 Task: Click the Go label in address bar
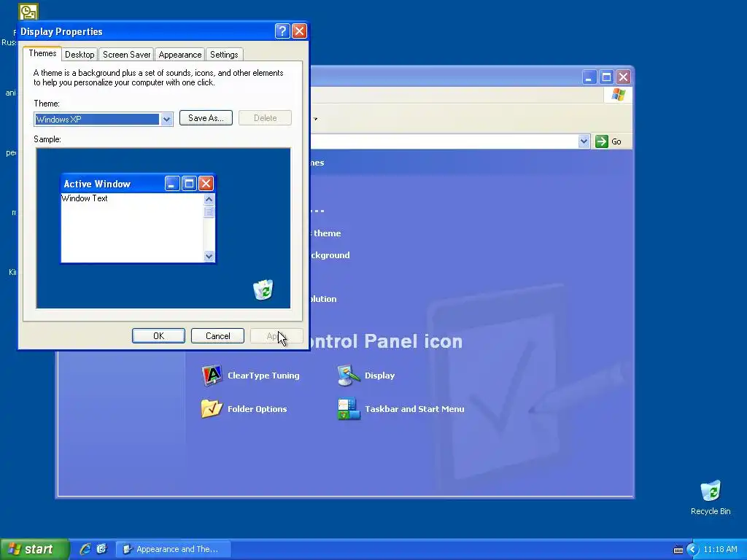[x=616, y=141]
